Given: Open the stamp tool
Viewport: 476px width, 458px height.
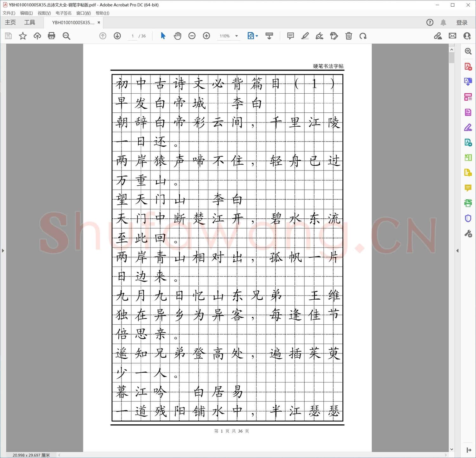Looking at the screenshot, I should coord(334,36).
